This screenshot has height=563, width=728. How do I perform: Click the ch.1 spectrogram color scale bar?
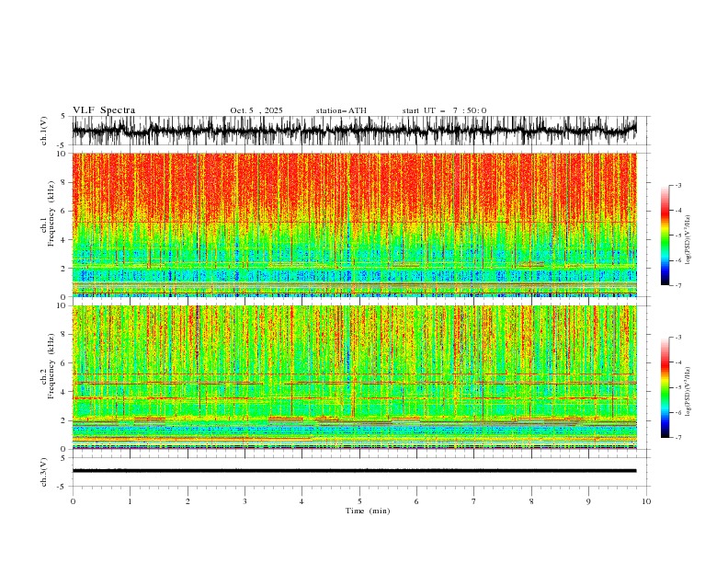click(x=665, y=236)
